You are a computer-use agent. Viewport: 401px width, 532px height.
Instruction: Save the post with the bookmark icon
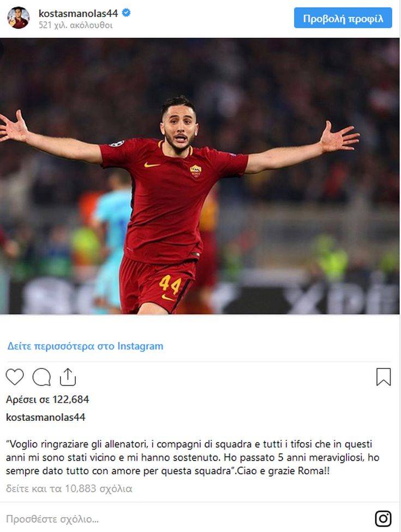(384, 377)
